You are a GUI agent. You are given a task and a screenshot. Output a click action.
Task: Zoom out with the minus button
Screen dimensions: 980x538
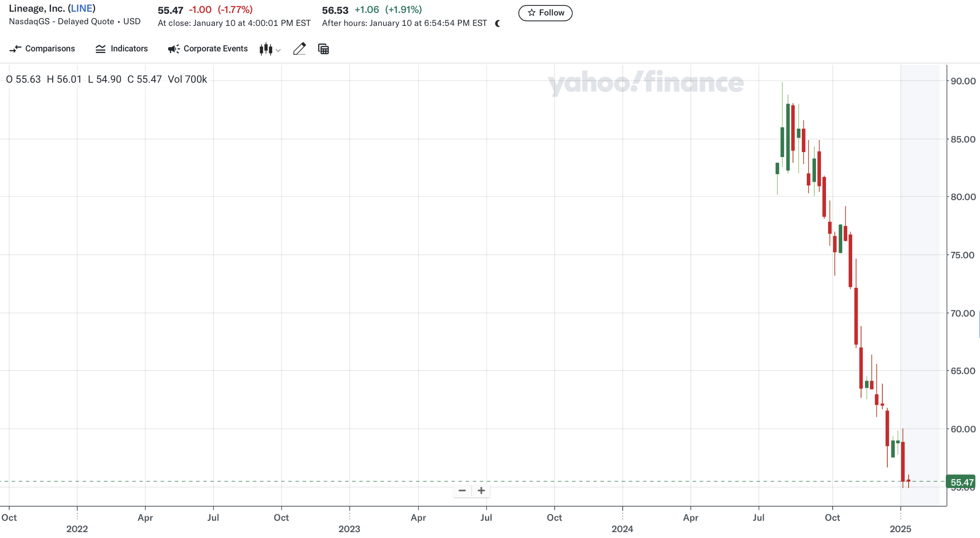point(462,490)
